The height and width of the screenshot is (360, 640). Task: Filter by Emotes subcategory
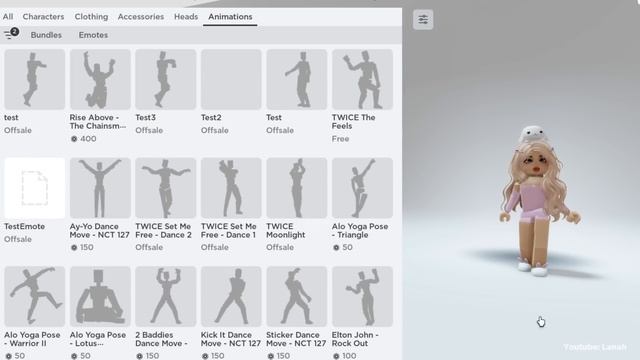[93, 35]
